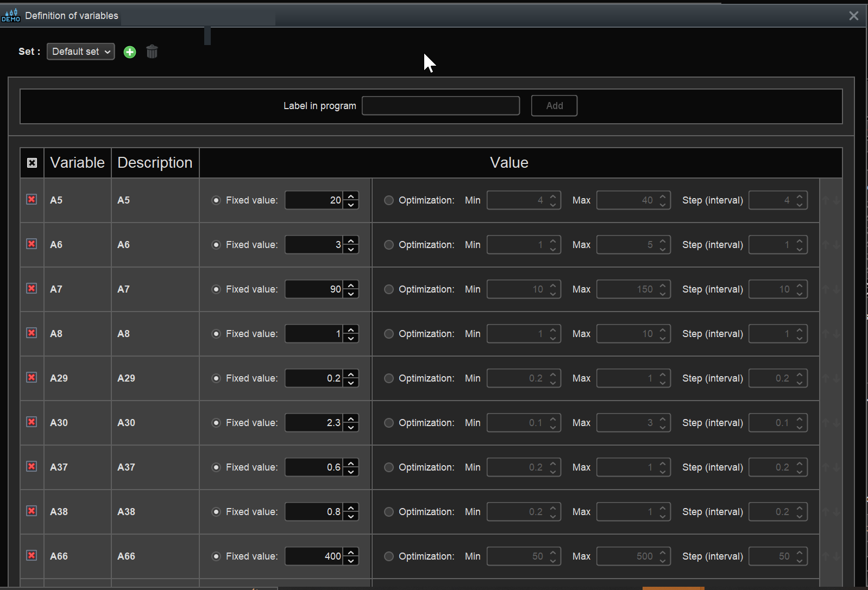Click the Label in program text field
The width and height of the screenshot is (868, 590).
[441, 106]
